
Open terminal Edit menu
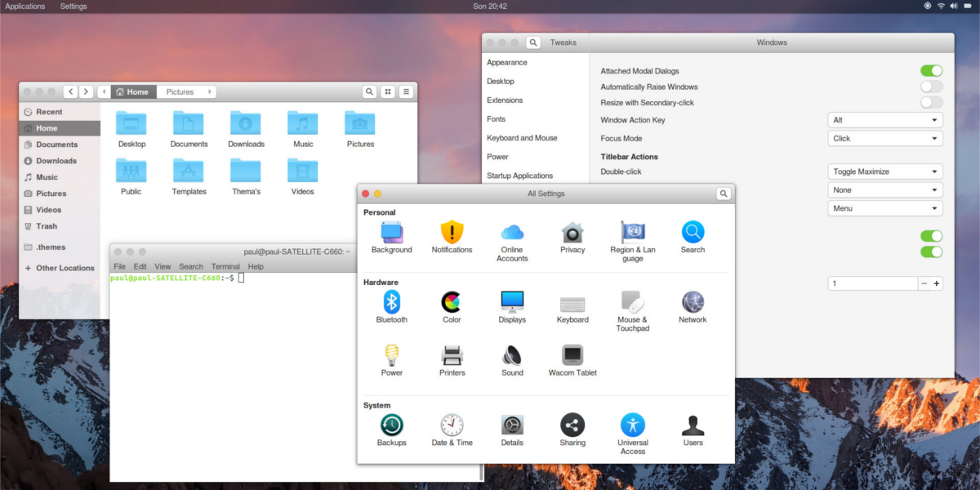coord(140,266)
